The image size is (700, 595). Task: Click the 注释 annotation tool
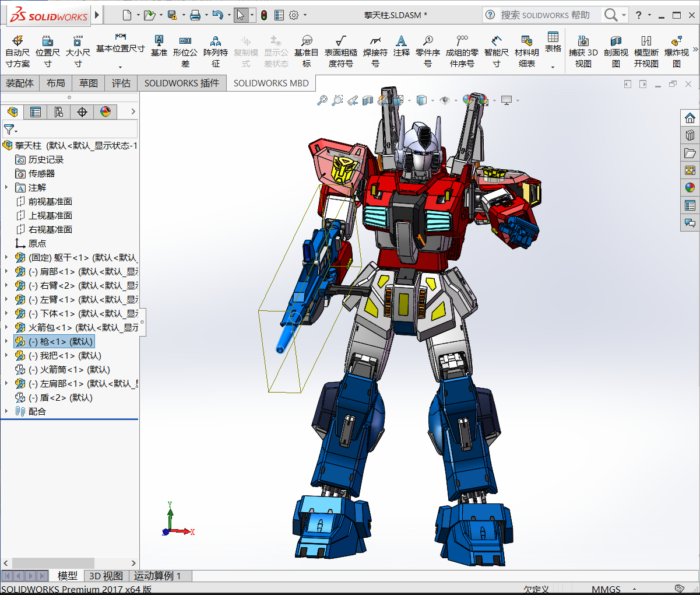(x=401, y=45)
